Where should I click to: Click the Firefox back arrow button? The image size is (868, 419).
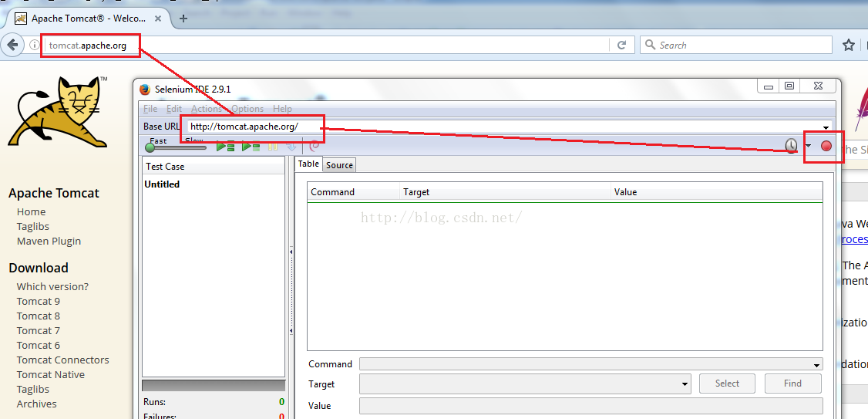[12, 45]
